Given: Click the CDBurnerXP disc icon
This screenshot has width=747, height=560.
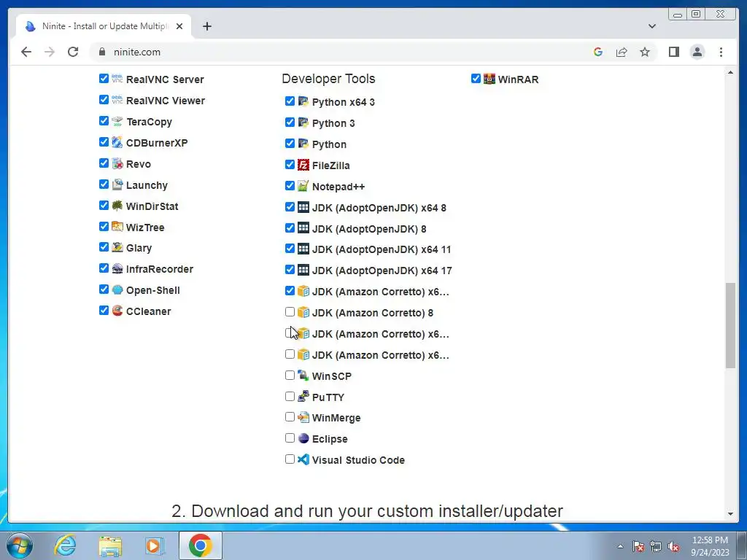Looking at the screenshot, I should [117, 142].
